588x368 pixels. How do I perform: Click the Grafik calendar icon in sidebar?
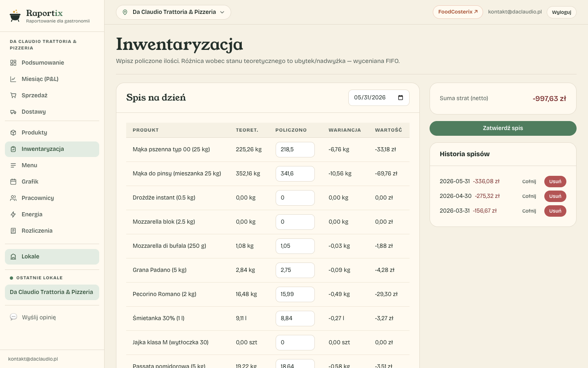pyautogui.click(x=13, y=182)
